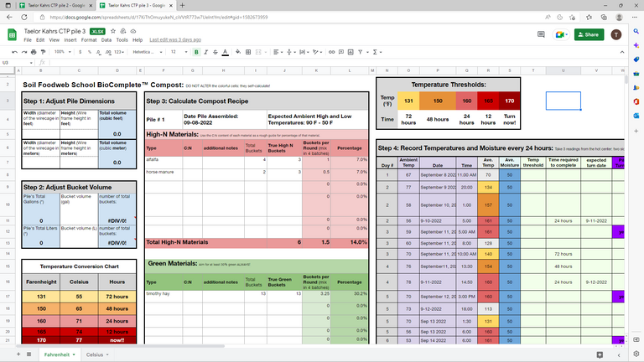Click the Undo icon in the toolbar
This screenshot has width=644, height=362.
tap(15, 52)
